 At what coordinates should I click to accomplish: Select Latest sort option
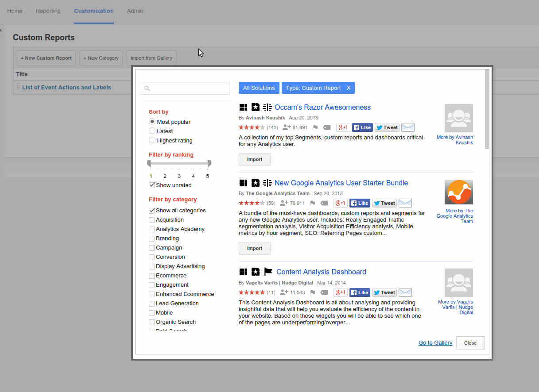pyautogui.click(x=152, y=131)
